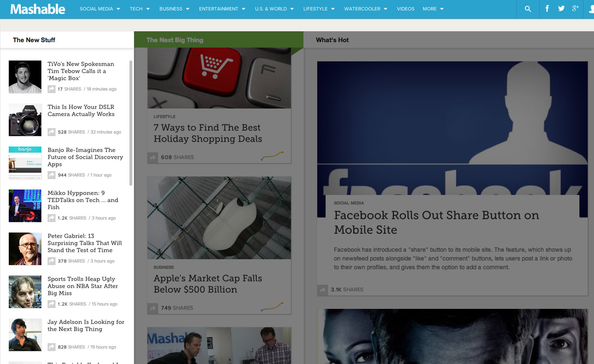Click the BUSINESS category label on Apple card
The width and height of the screenshot is (594, 364).
[164, 267]
